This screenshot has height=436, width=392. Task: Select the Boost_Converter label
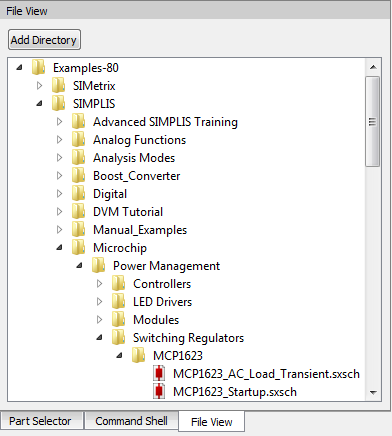tap(136, 176)
